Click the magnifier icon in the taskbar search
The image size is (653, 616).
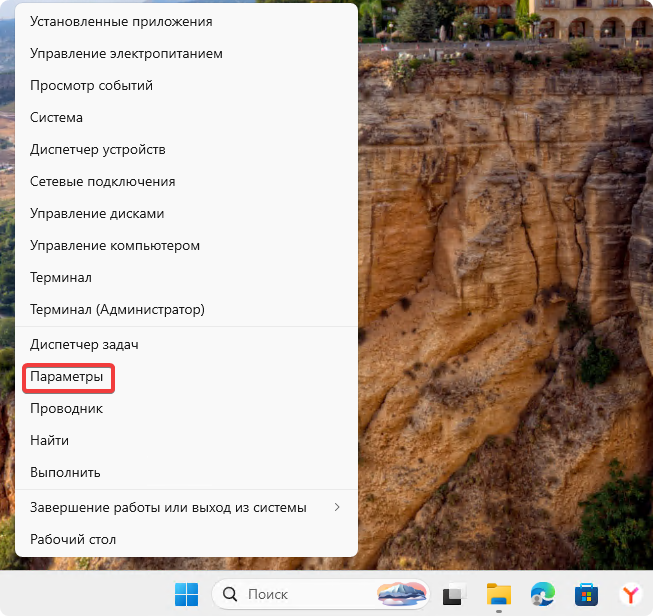pyautogui.click(x=231, y=594)
